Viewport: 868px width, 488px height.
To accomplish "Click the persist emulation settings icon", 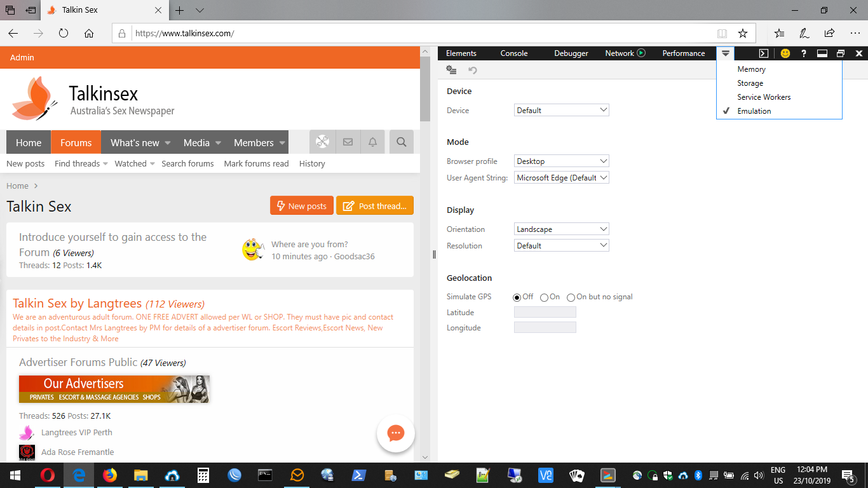I will (451, 70).
